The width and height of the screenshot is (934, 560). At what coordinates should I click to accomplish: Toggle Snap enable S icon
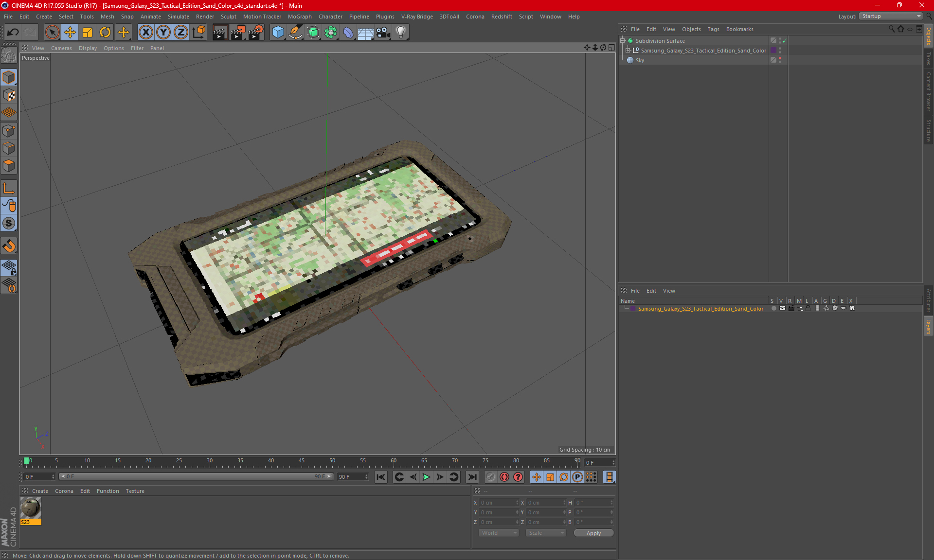[9, 224]
